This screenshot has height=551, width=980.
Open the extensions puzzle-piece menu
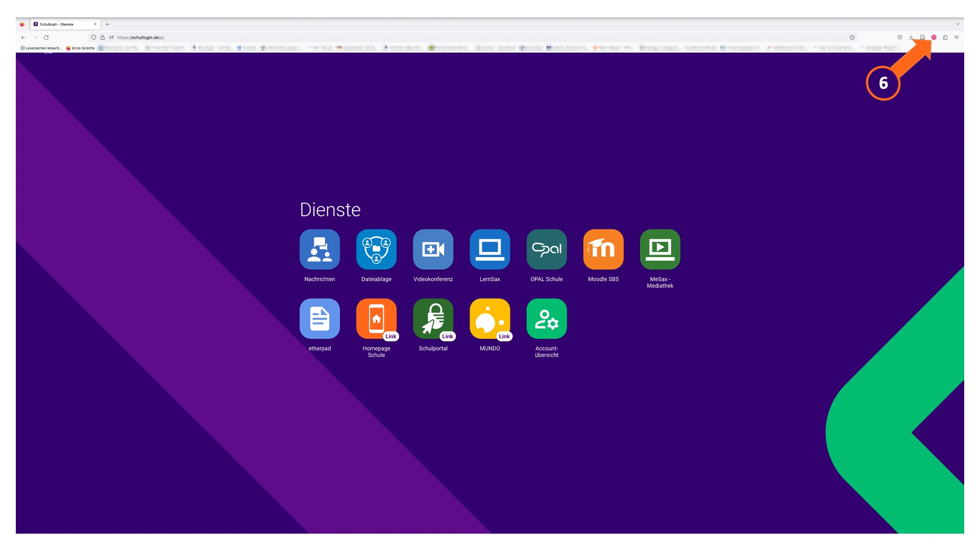pyautogui.click(x=945, y=37)
